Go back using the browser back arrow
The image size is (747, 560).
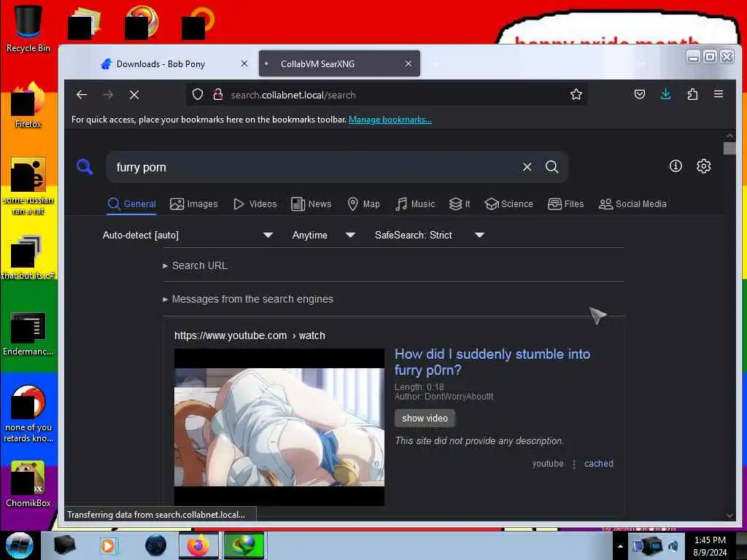pyautogui.click(x=82, y=95)
